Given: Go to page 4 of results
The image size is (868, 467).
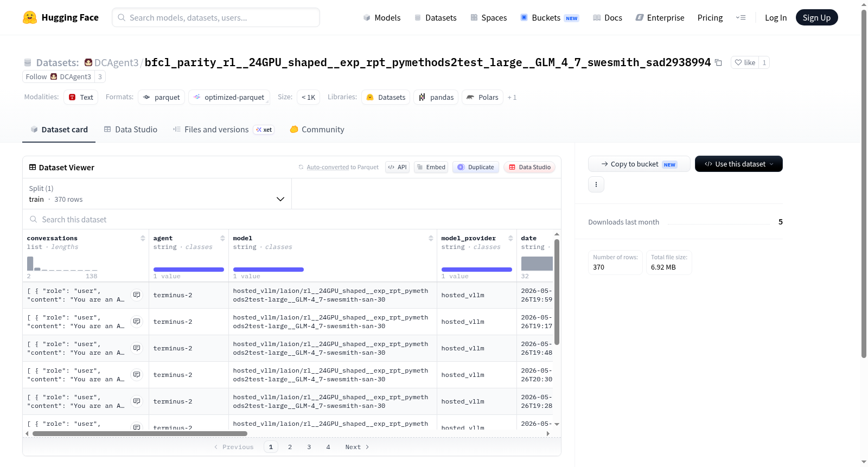Looking at the screenshot, I should (328, 447).
